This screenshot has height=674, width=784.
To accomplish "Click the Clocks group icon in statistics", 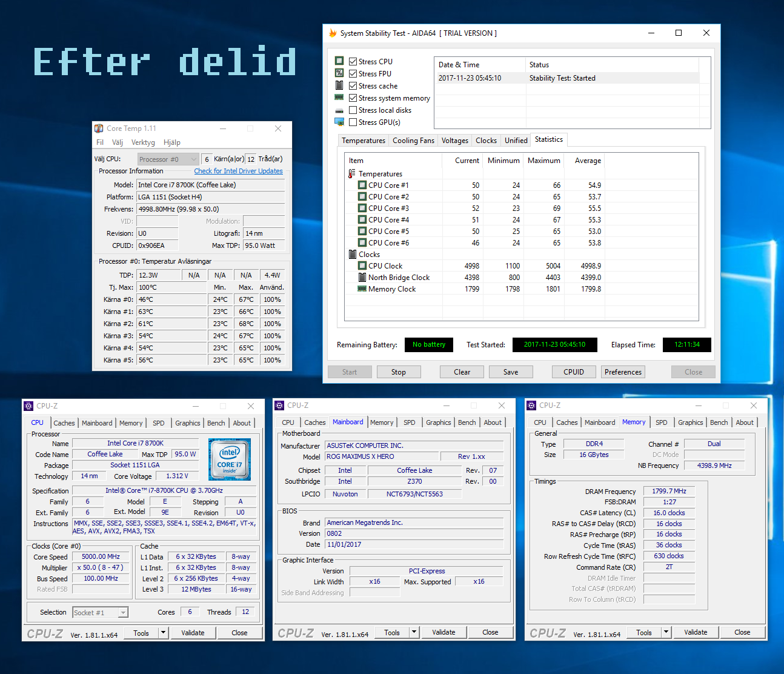I will pos(353,255).
